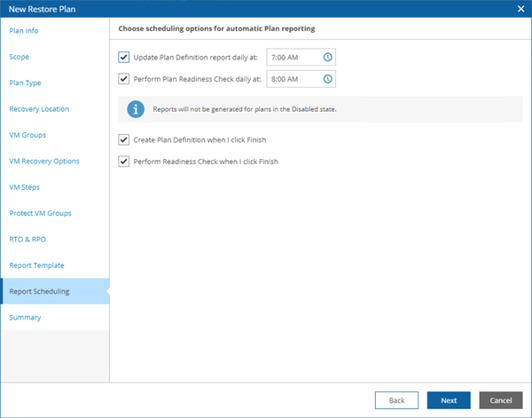Cancel the restore plan wizard
This screenshot has height=418, width=532.
coord(500,400)
